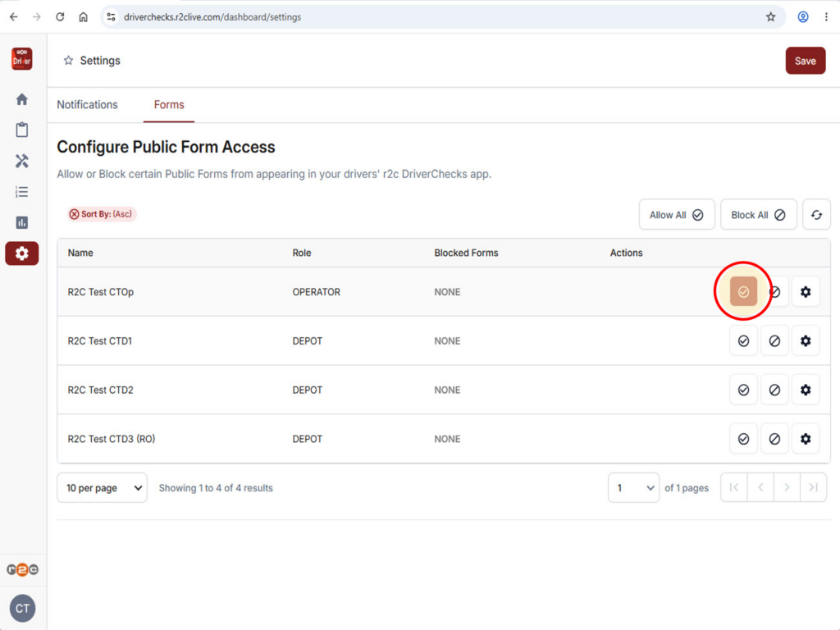Open the page number dropdown
The image size is (840, 630).
[634, 487]
